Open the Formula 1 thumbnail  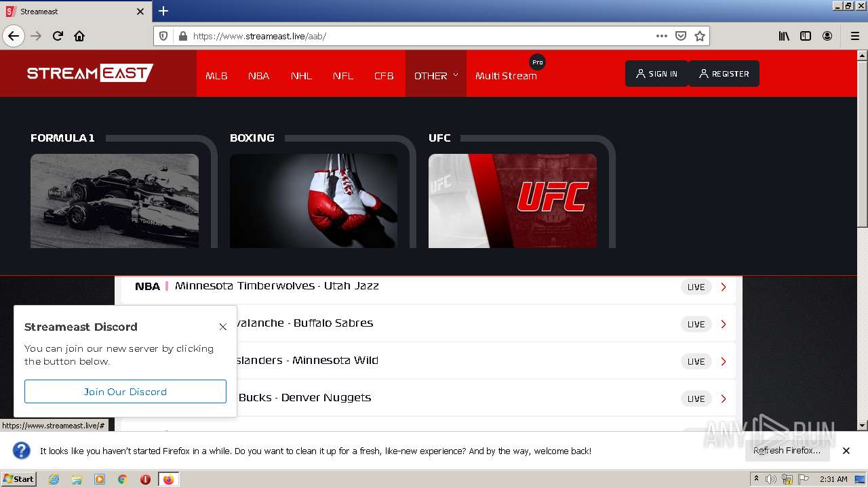(115, 201)
